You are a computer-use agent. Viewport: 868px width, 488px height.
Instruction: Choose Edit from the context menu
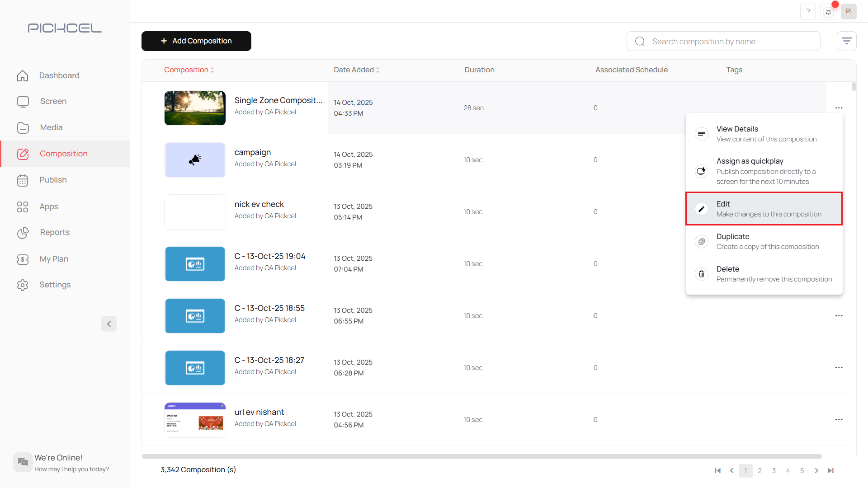[x=764, y=209]
